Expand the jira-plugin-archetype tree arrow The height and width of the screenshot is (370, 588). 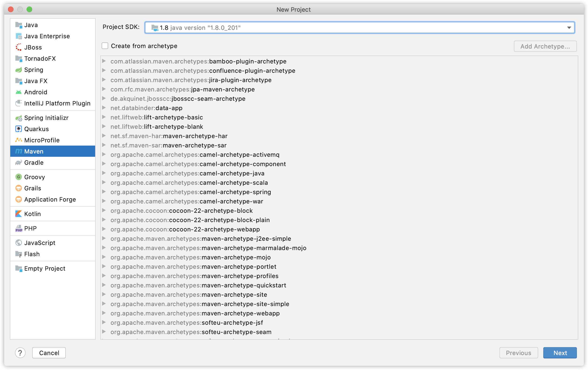click(104, 80)
